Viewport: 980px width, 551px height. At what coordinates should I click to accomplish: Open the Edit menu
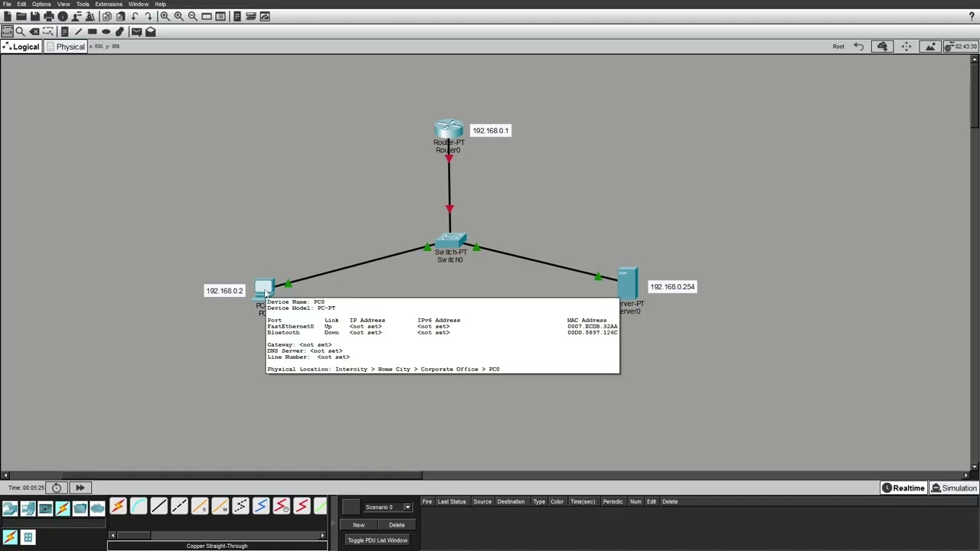click(21, 5)
